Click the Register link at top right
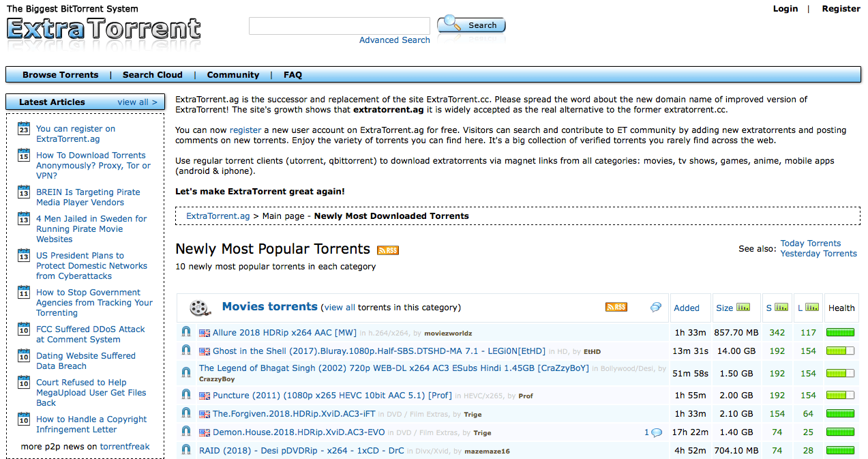This screenshot has height=459, width=868. 841,9
